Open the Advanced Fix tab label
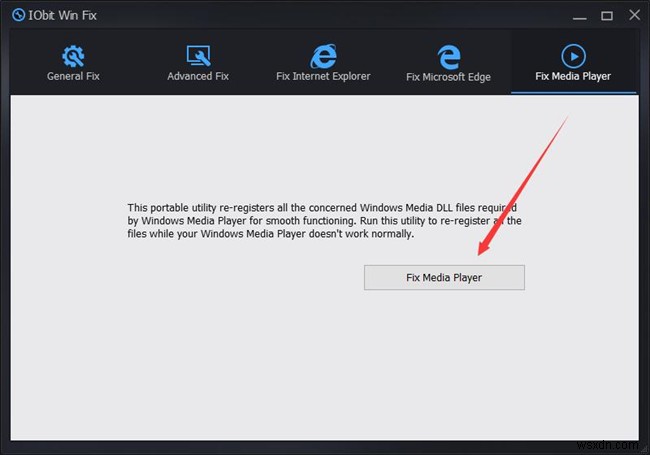The image size is (650, 455). 198,76
